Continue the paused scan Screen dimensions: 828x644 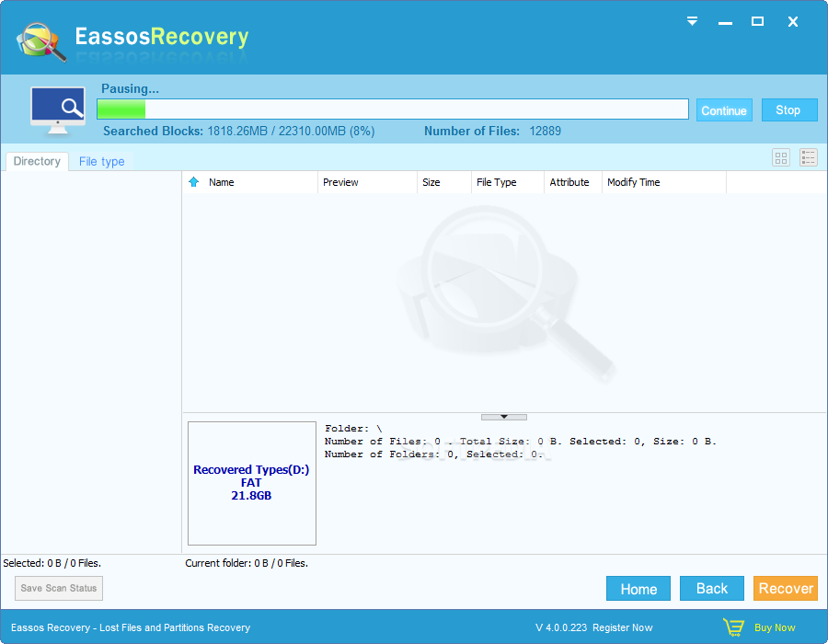tap(724, 110)
